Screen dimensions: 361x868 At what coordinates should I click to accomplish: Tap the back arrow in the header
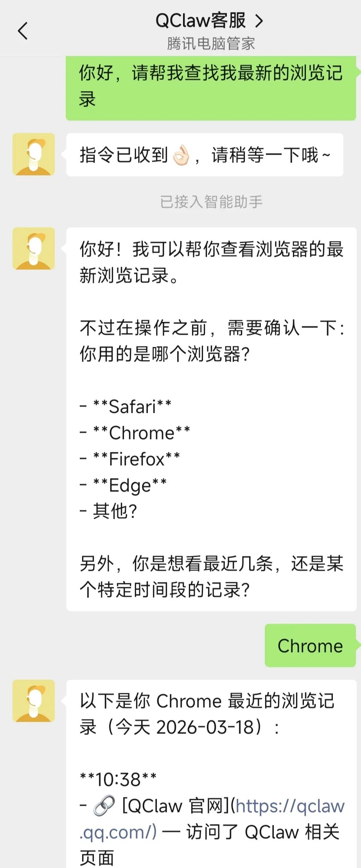click(x=23, y=31)
